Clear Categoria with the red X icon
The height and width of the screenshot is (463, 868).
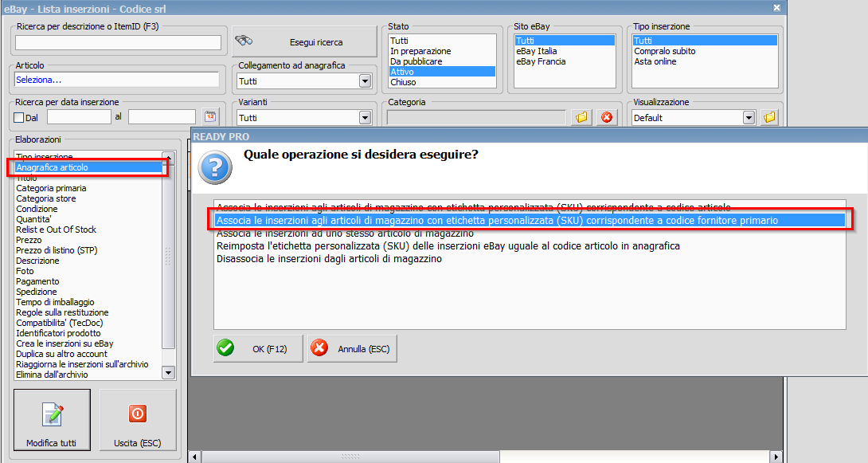(607, 117)
